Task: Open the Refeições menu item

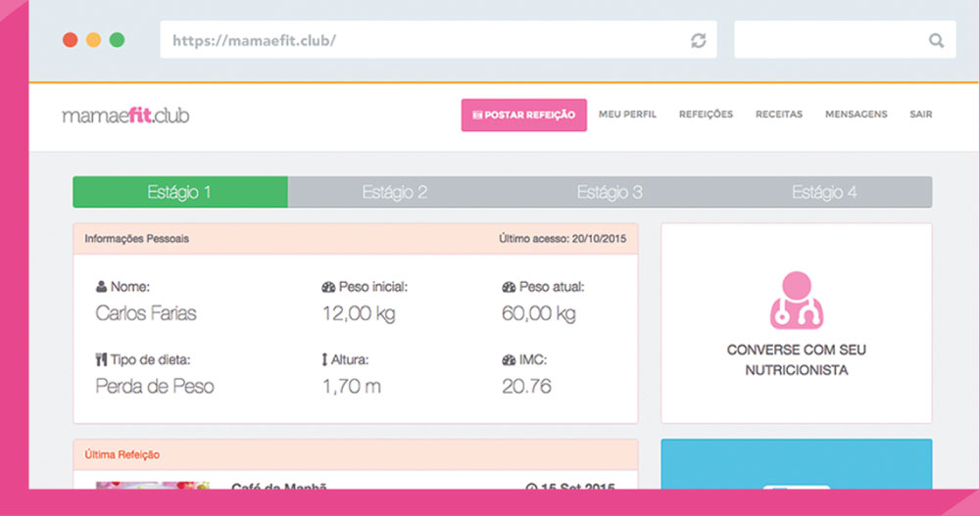Action: pyautogui.click(x=706, y=115)
